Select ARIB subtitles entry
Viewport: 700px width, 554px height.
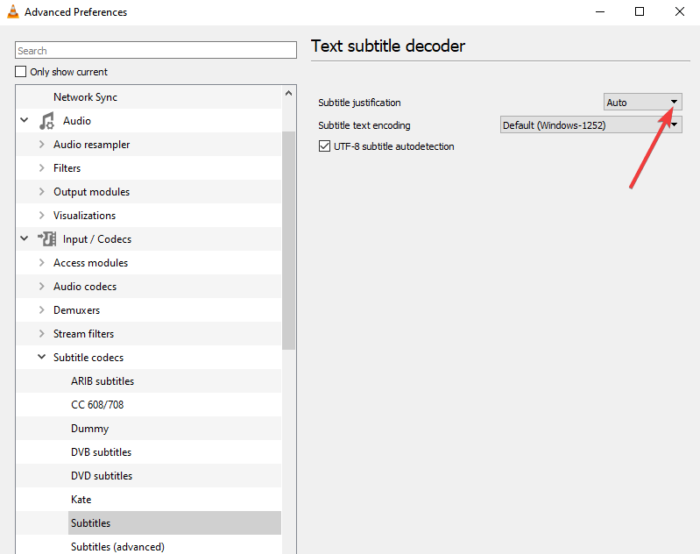coord(102,381)
